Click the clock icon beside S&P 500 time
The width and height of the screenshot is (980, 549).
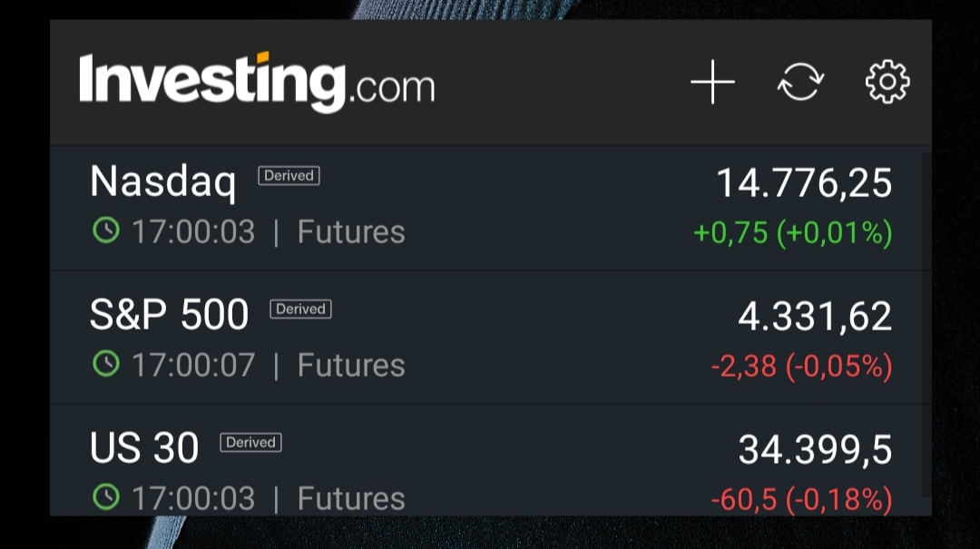point(106,365)
